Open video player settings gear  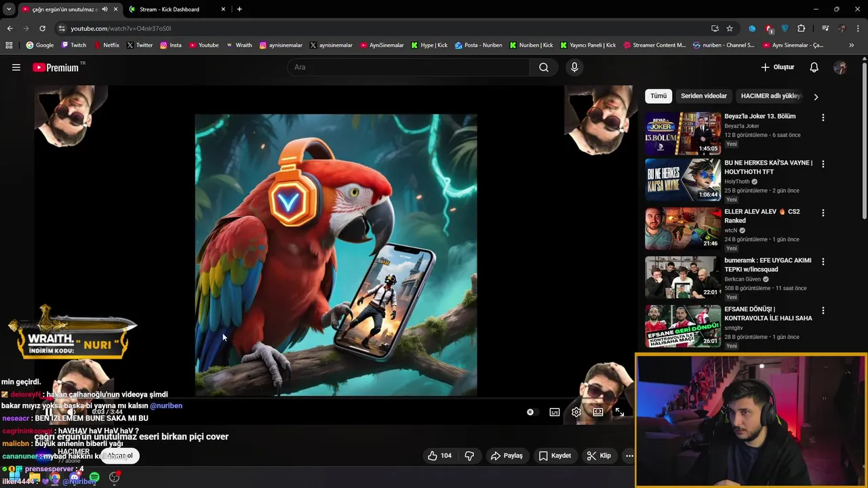point(576,412)
